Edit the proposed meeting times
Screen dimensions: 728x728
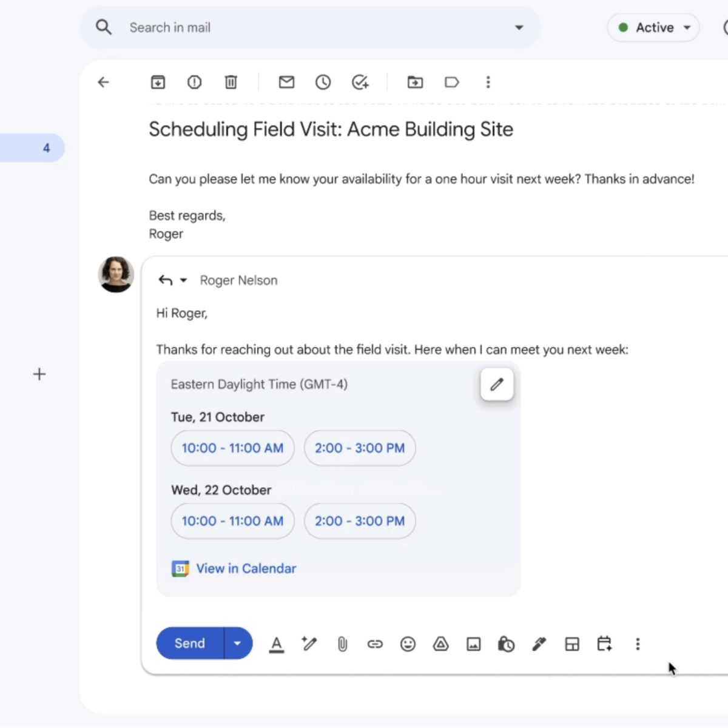point(497,384)
